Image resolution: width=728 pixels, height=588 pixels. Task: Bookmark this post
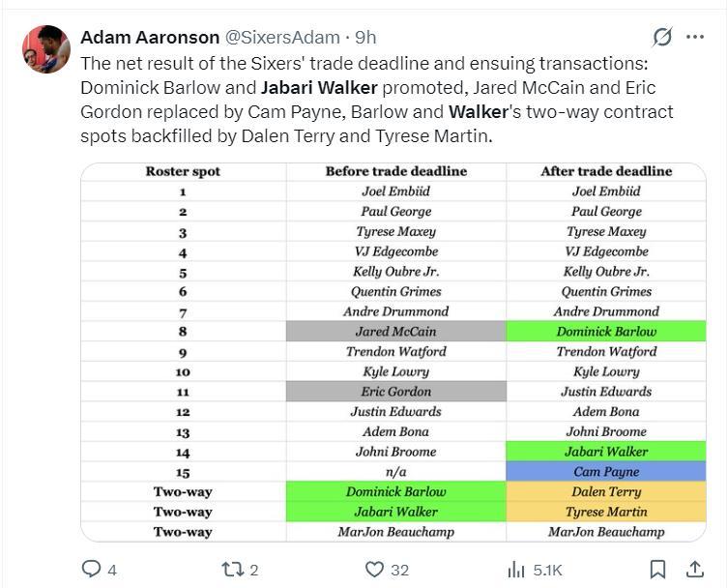point(657,569)
